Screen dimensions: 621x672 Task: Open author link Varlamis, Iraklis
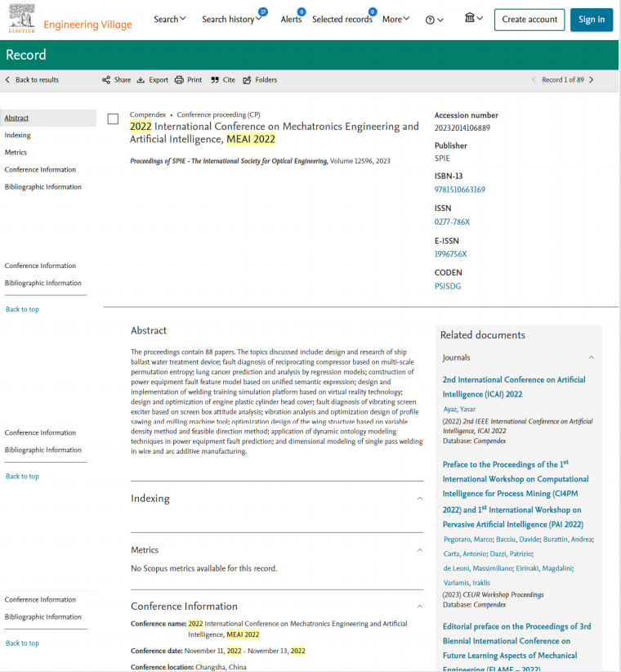pos(467,583)
